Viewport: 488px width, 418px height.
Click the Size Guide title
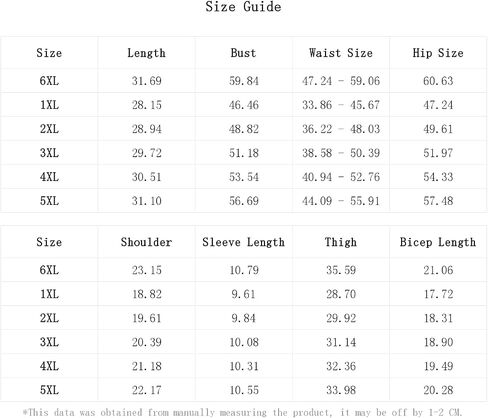pos(243,7)
